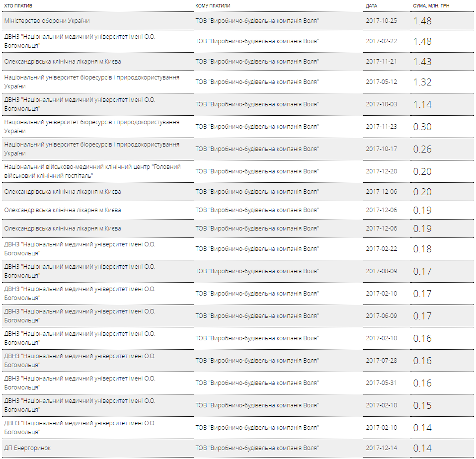This screenshot has width=476, height=459.
Task: Click the 1.32 amount value
Action: tap(422, 82)
